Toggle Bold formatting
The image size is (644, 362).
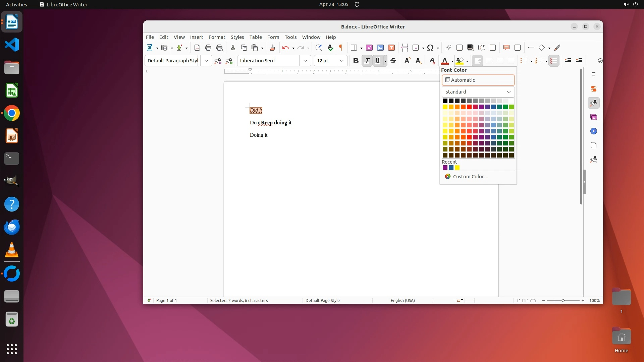pos(356,61)
